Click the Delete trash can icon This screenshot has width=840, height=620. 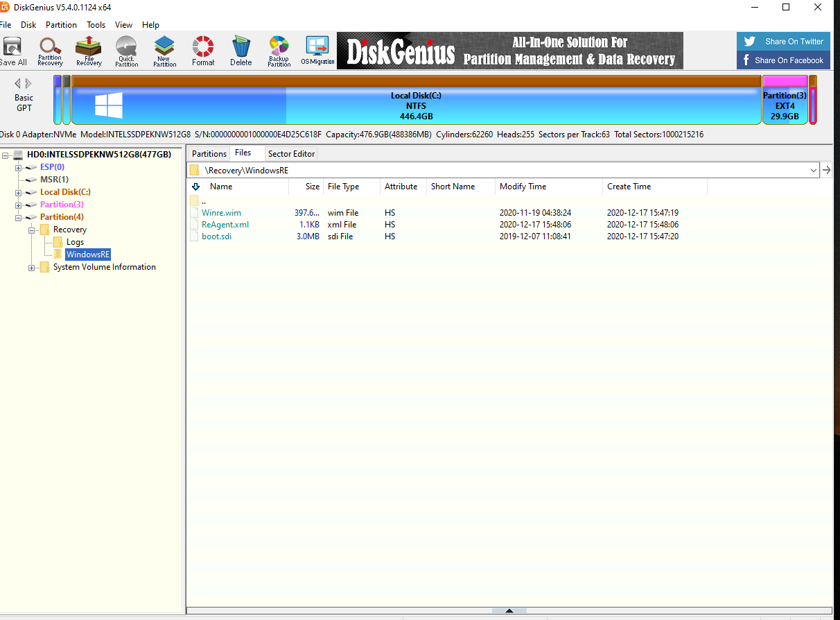pyautogui.click(x=241, y=52)
